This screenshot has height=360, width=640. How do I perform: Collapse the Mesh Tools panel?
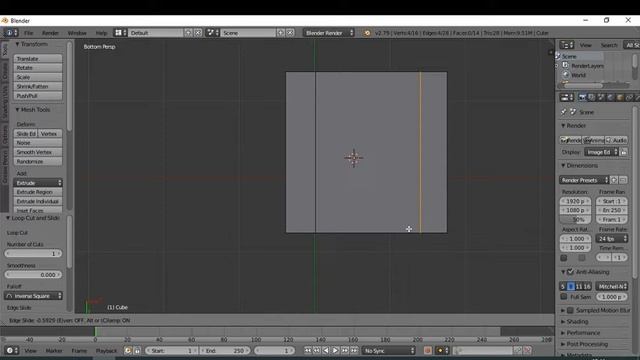point(33,110)
